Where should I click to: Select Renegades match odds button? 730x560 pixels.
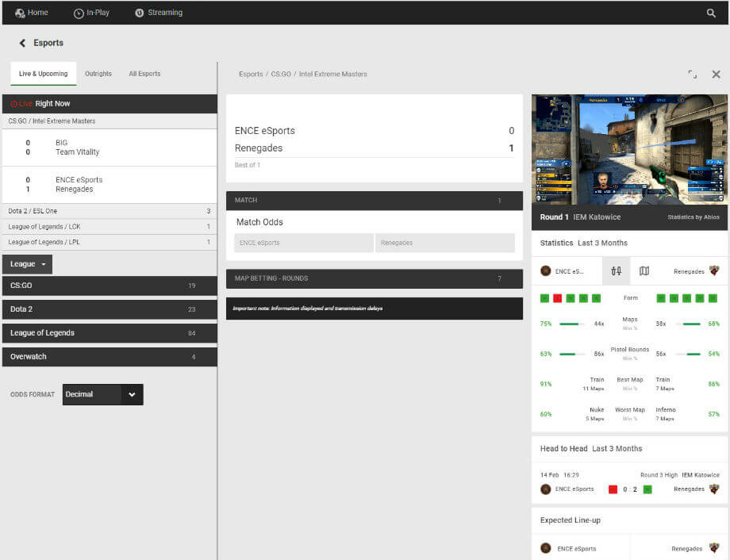(x=444, y=243)
